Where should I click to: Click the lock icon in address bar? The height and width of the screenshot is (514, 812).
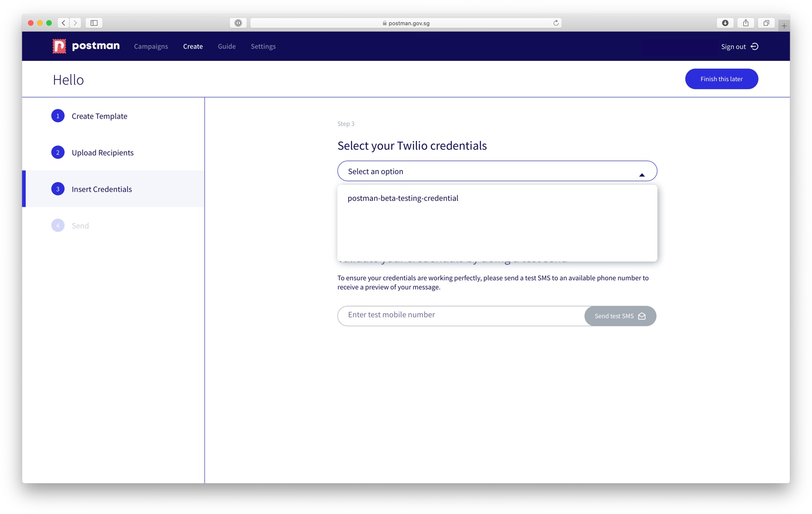point(385,23)
